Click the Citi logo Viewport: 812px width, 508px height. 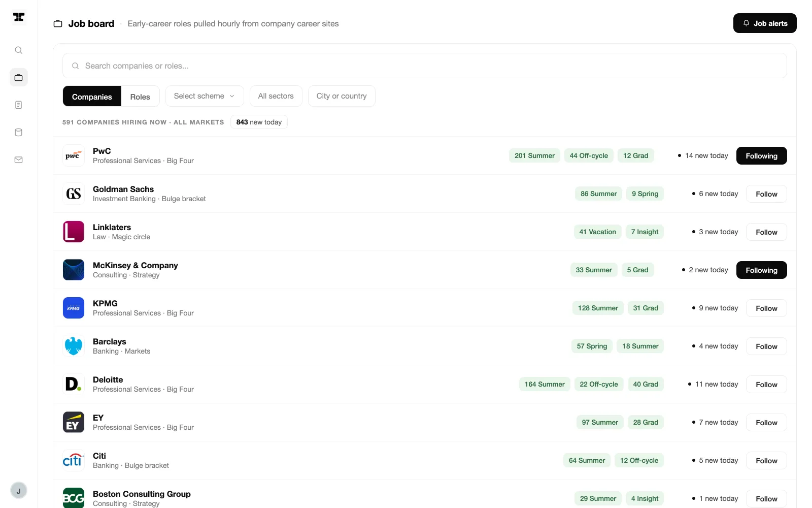74,460
